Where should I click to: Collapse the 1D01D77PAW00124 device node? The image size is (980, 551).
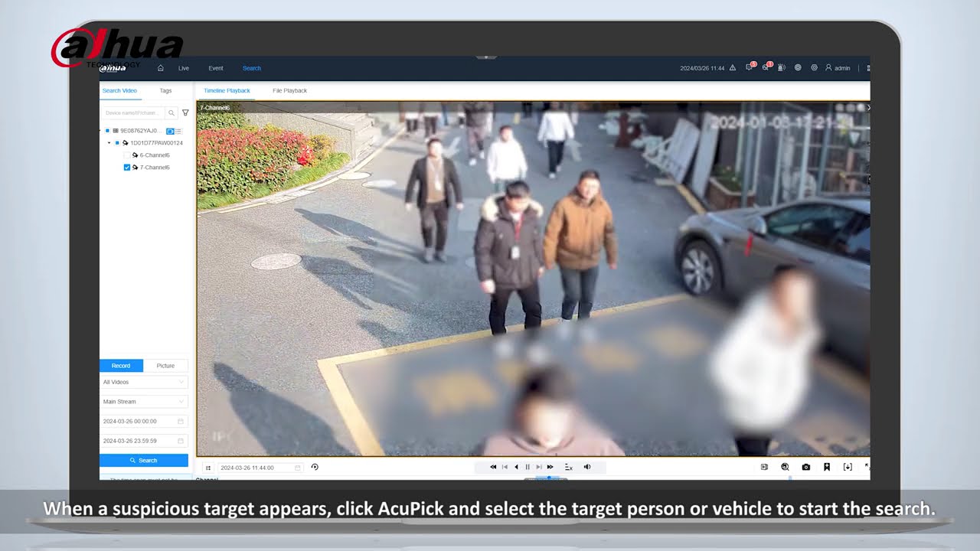109,143
